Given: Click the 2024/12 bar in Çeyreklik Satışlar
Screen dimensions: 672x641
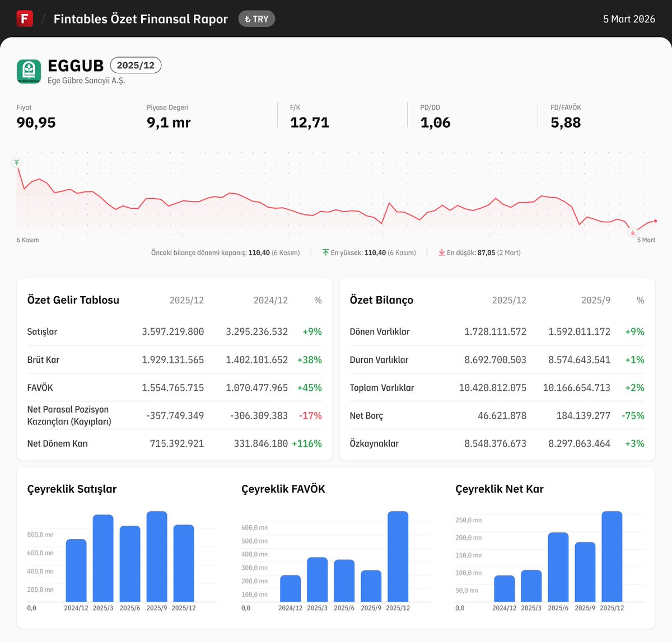Looking at the screenshot, I should click(x=76, y=570).
